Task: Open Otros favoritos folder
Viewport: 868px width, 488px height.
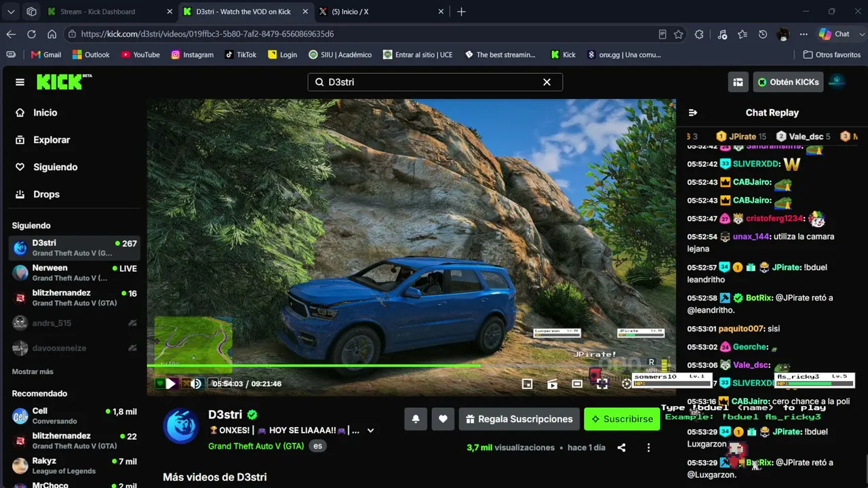Action: (832, 55)
